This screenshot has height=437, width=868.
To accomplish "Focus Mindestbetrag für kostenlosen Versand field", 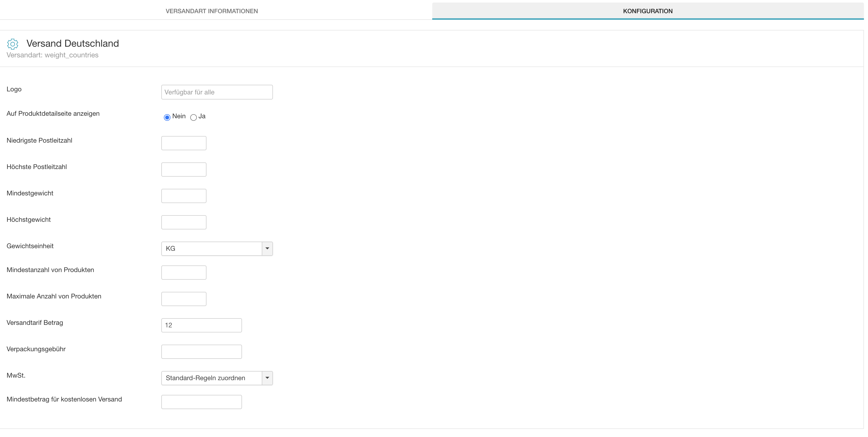I will (x=201, y=402).
